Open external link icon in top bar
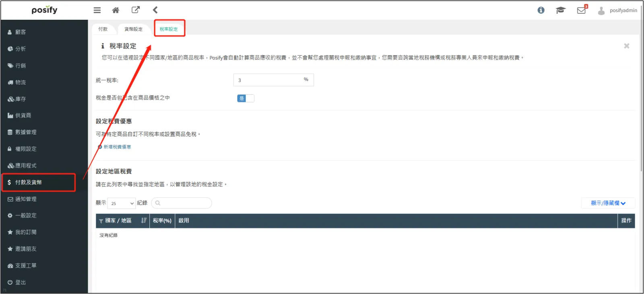 pyautogui.click(x=136, y=10)
